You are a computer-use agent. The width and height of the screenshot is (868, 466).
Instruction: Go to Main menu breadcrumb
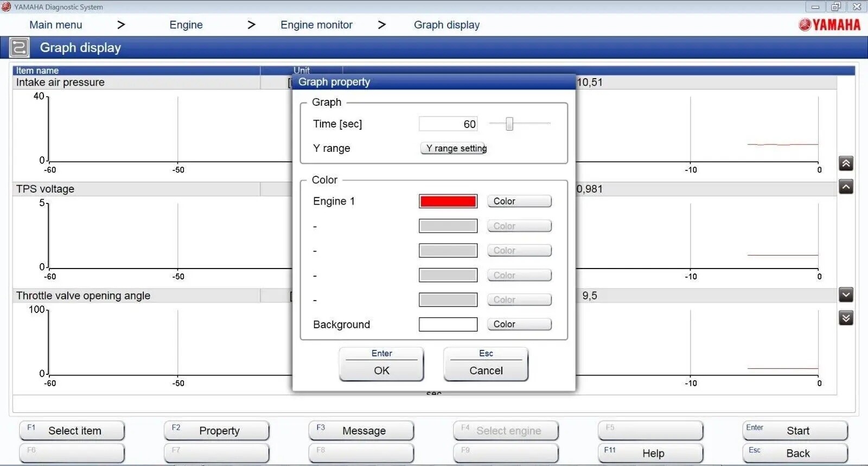click(56, 25)
